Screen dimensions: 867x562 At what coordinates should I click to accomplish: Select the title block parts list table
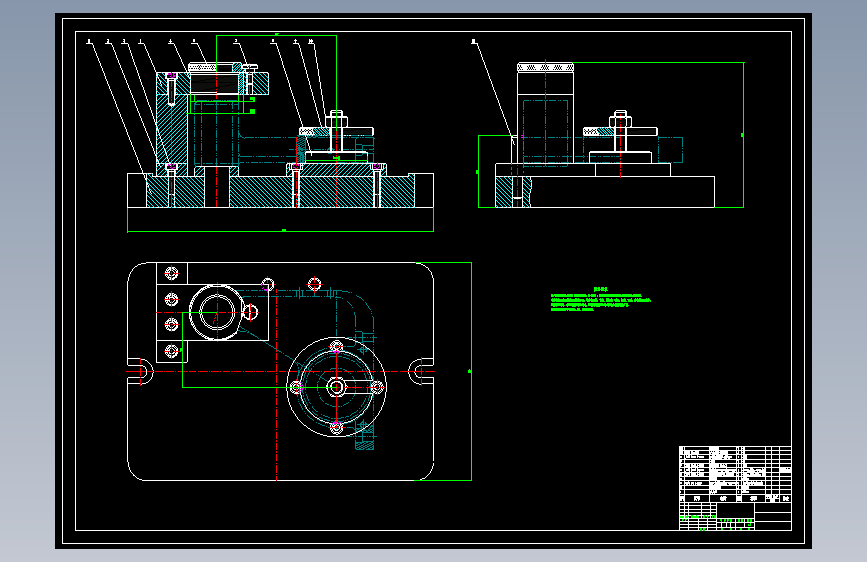point(735,488)
